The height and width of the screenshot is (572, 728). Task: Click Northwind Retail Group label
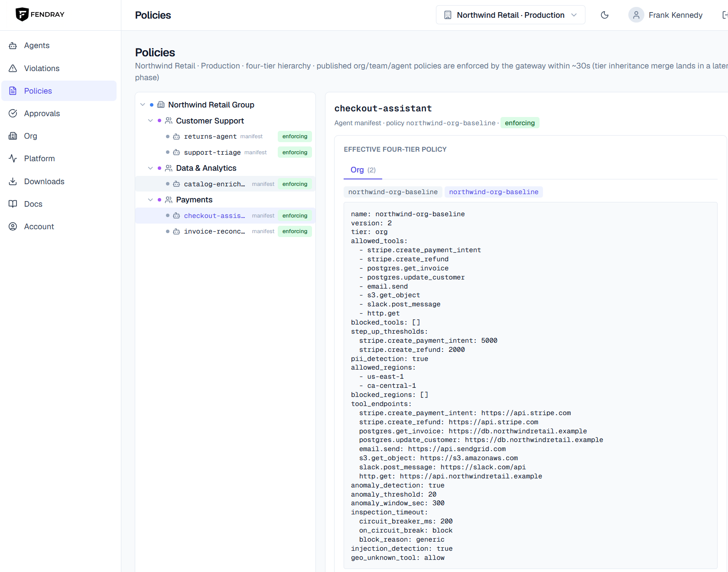click(211, 105)
